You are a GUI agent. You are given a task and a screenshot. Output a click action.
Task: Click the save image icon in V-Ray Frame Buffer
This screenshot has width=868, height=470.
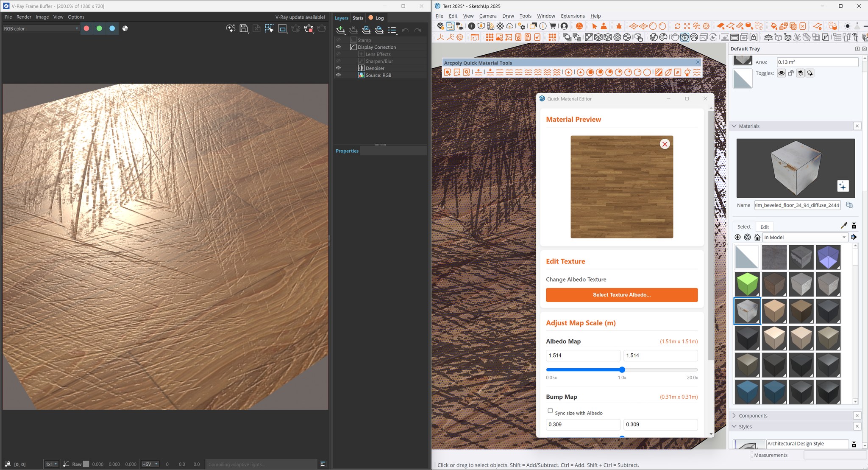pos(244,28)
